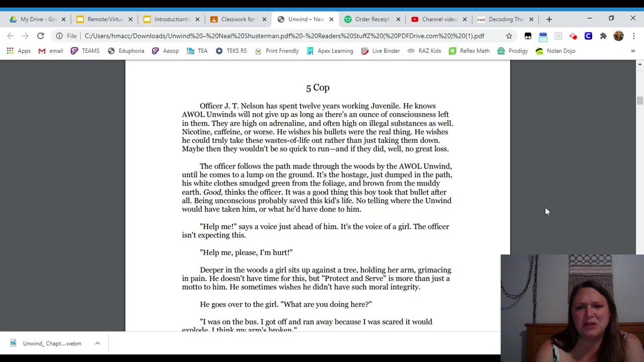This screenshot has height=362, width=644.
Task: Restore down the Chrome window
Action: [611, 19]
